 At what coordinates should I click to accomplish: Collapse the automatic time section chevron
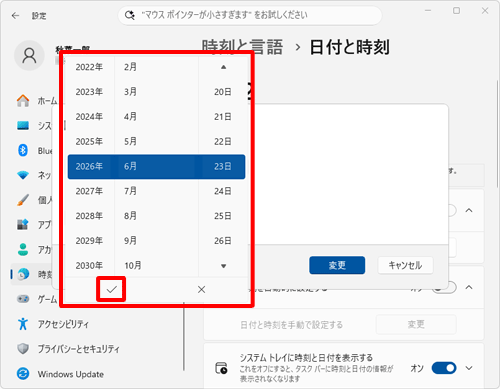coord(469,287)
